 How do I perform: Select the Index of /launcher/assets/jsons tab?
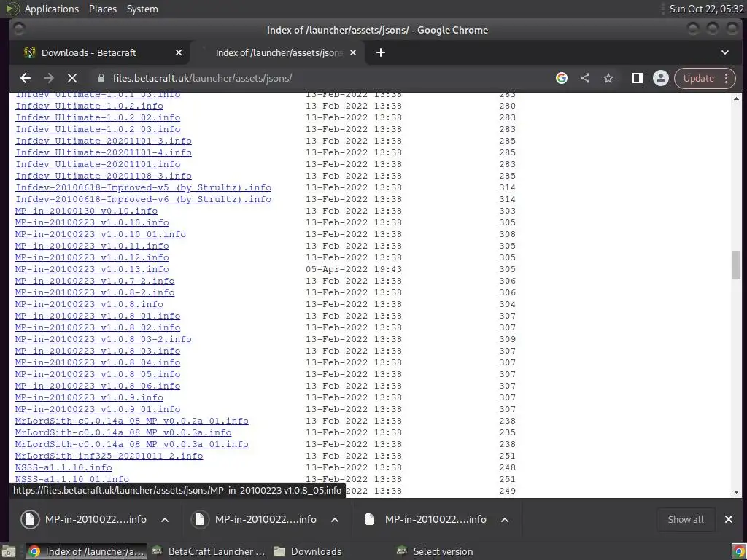pos(279,52)
